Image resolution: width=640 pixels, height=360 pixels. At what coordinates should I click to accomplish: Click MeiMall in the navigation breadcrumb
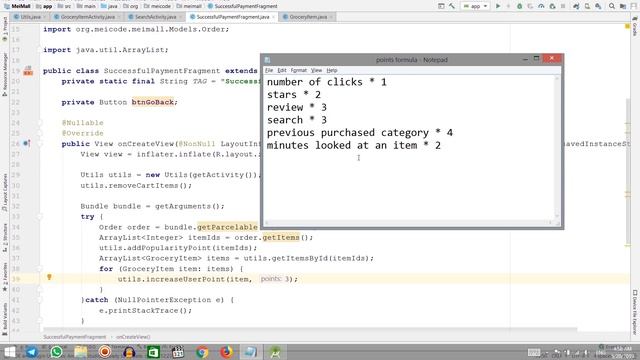pyautogui.click(x=18, y=6)
